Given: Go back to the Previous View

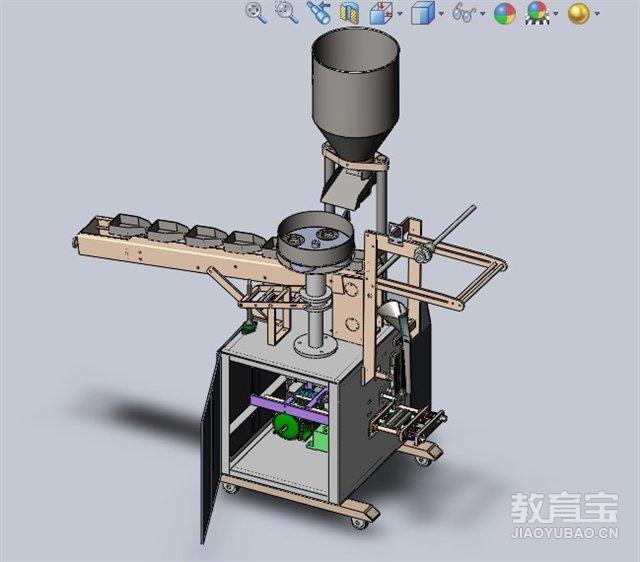Looking at the screenshot, I should [319, 12].
